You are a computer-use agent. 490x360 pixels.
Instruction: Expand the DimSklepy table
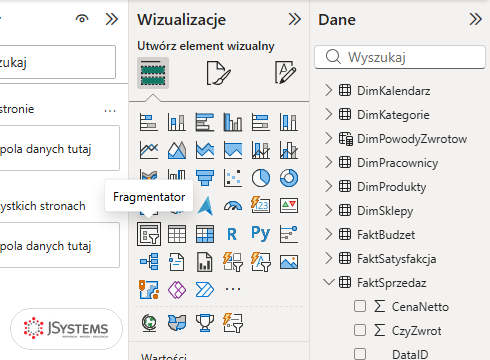click(x=329, y=210)
